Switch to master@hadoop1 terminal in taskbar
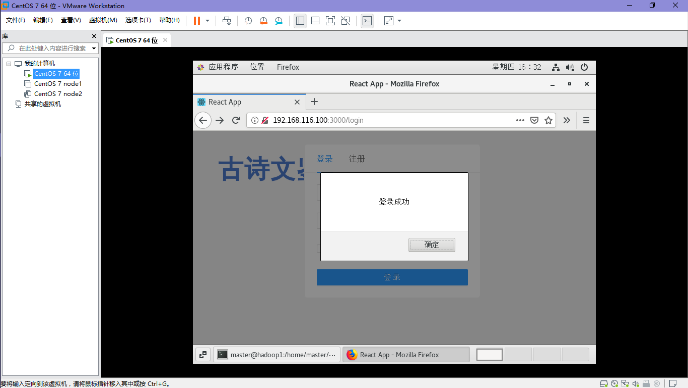The image size is (688, 388). [x=277, y=355]
